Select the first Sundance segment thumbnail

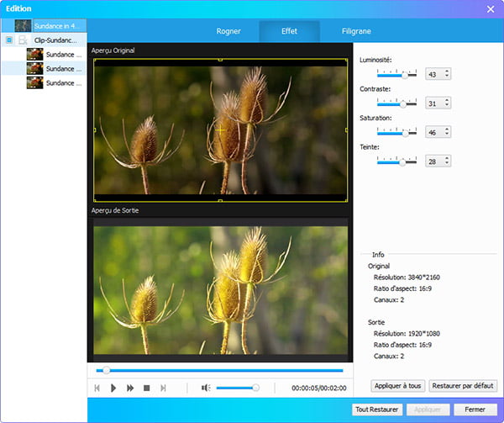click(x=34, y=54)
